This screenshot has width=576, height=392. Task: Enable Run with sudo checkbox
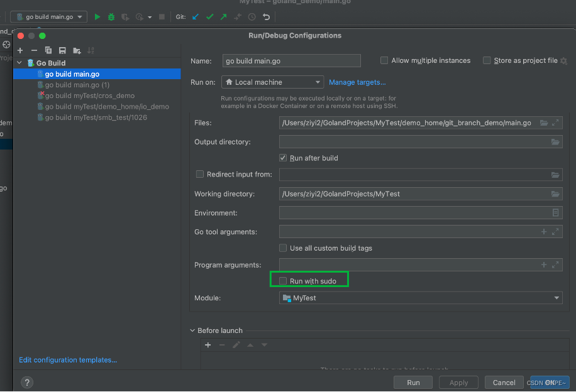283,281
